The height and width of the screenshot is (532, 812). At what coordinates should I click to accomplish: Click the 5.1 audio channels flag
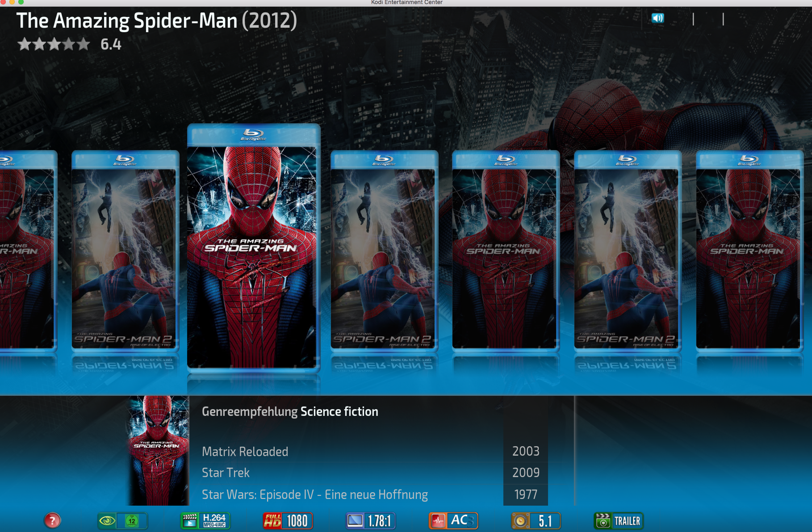[536, 521]
